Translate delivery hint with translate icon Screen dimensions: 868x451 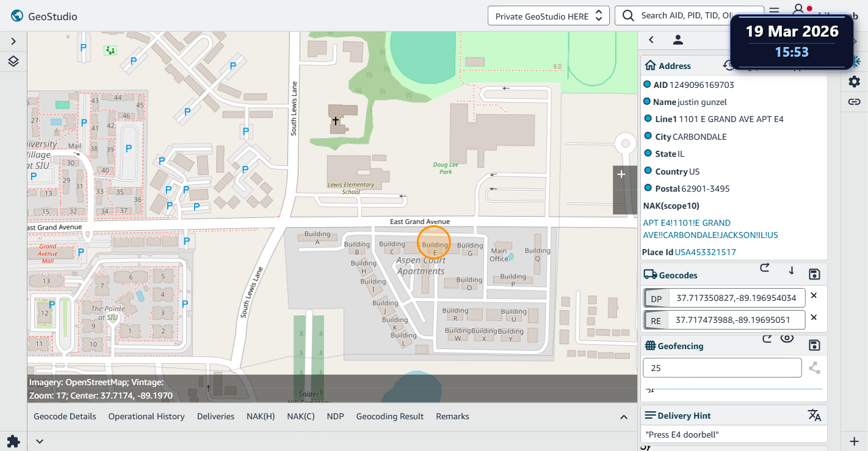pos(814,416)
